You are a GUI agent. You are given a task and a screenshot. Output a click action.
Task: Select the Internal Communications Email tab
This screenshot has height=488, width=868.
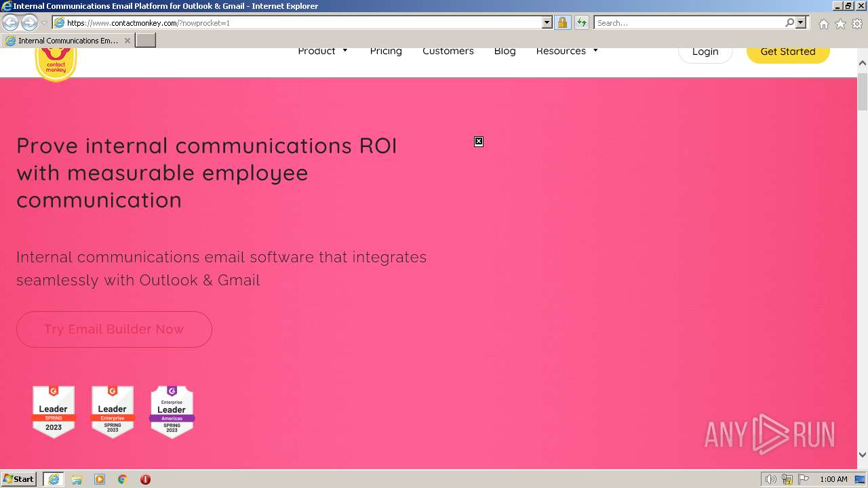(68, 41)
